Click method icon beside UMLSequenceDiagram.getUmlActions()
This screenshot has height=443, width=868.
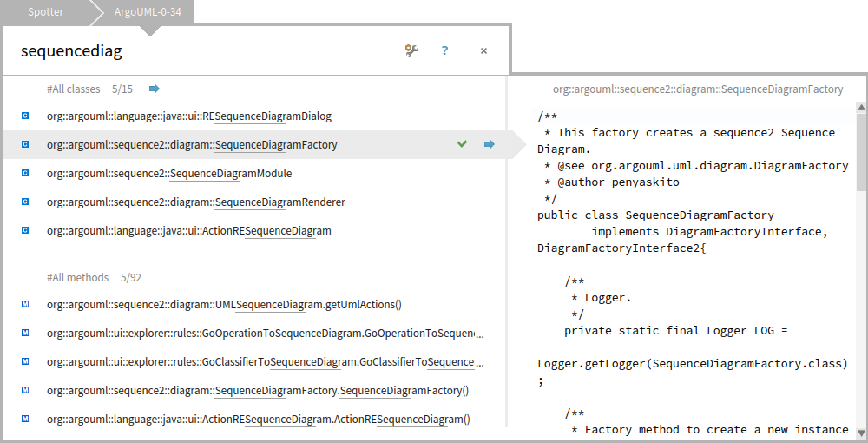coord(25,304)
